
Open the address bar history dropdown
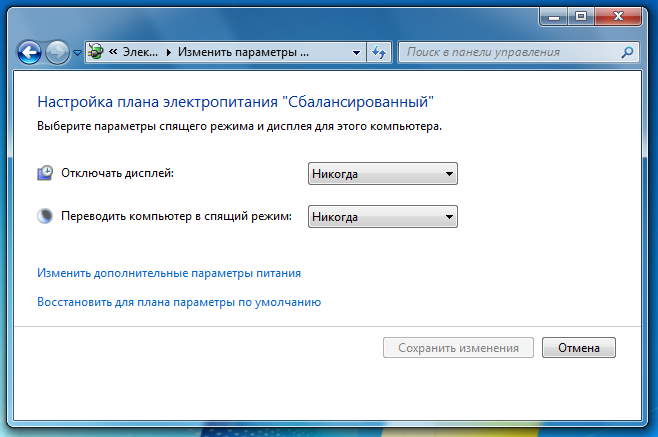(356, 52)
